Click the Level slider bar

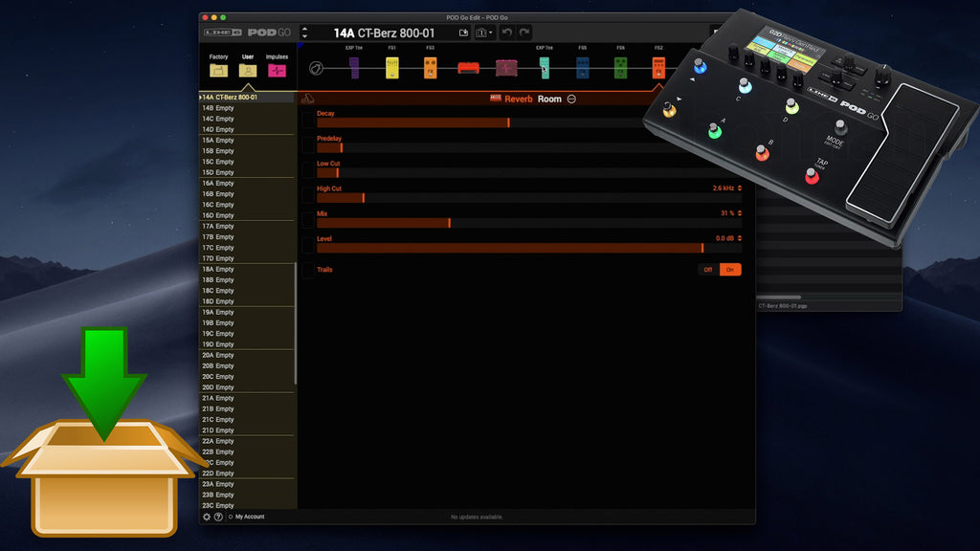pyautogui.click(x=509, y=248)
